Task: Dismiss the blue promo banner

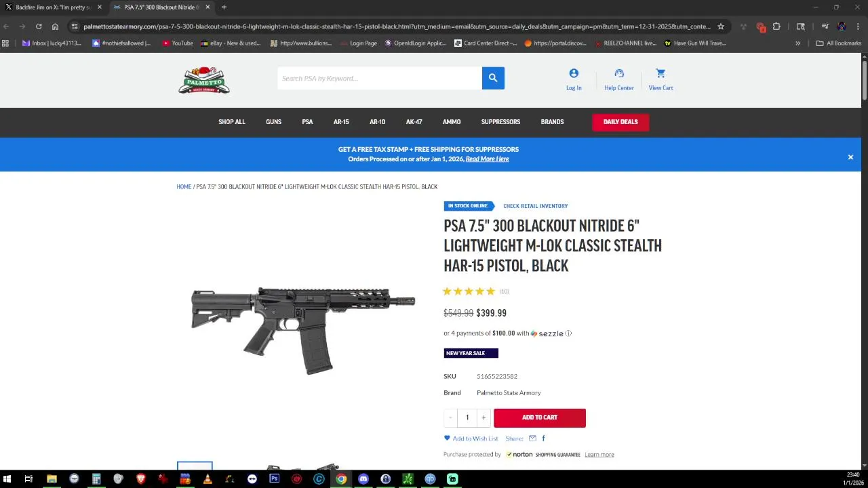Action: click(x=850, y=157)
